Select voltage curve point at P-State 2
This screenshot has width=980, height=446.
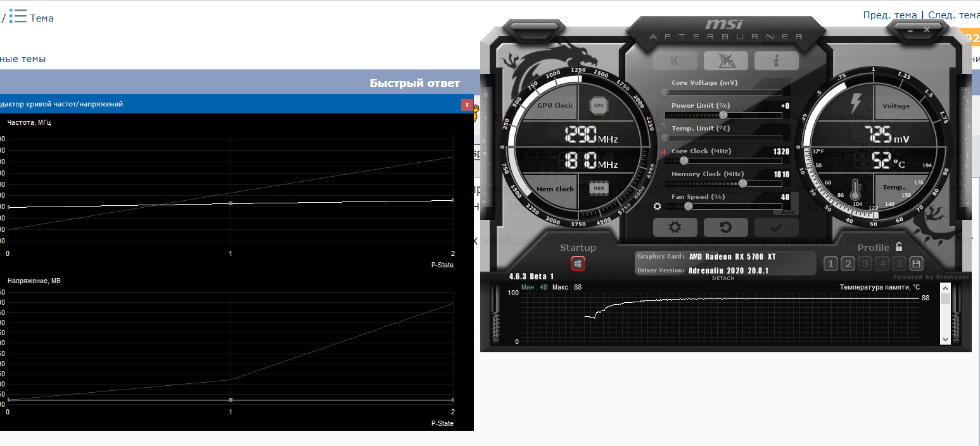(452, 400)
